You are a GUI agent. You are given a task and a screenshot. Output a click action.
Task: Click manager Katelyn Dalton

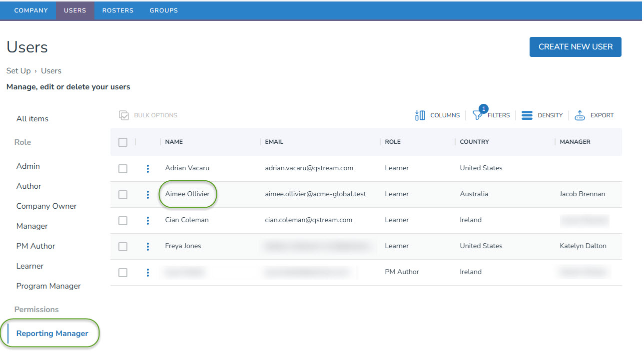[x=583, y=246]
